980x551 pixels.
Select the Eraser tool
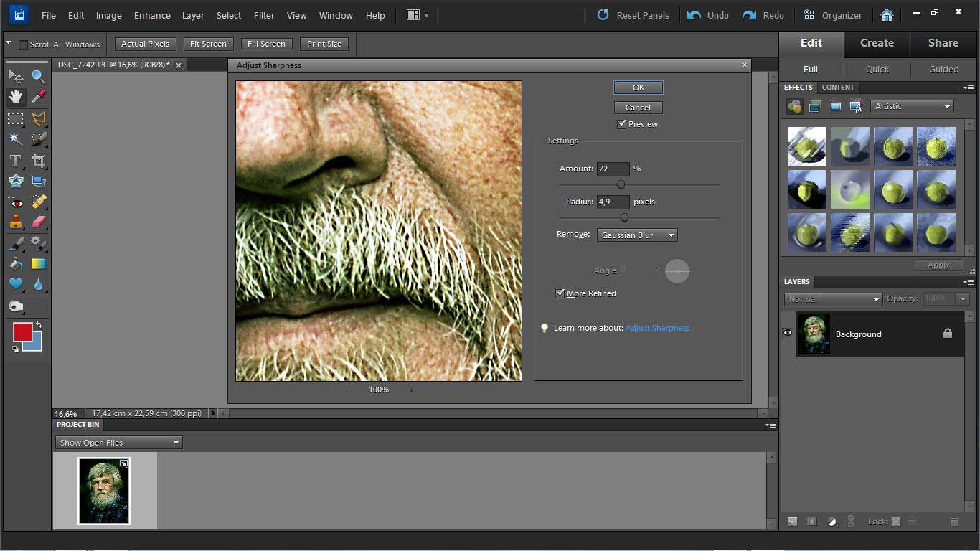click(38, 222)
